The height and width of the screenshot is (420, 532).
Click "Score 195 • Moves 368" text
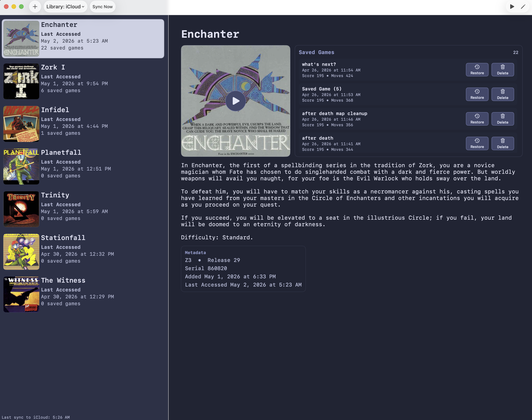coord(327,100)
